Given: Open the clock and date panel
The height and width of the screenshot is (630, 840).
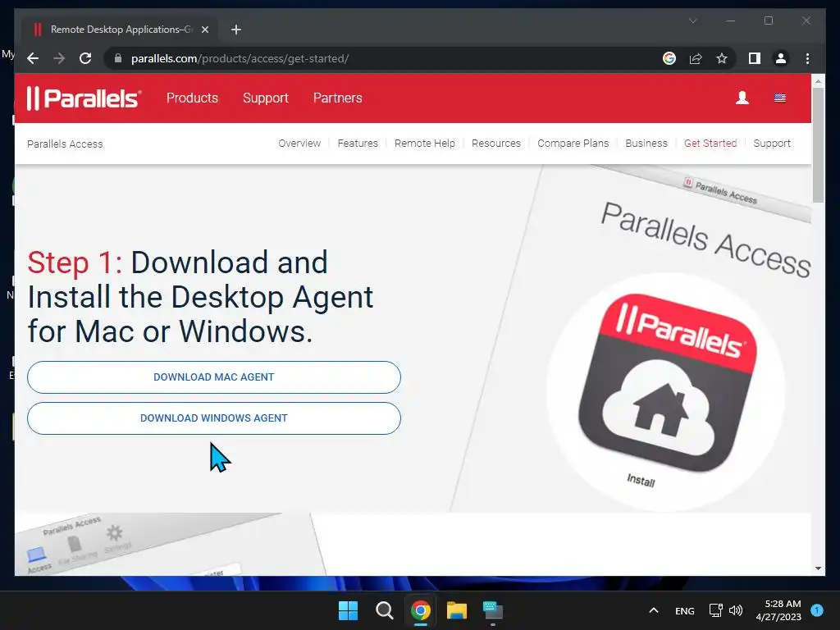Looking at the screenshot, I should click(x=778, y=610).
